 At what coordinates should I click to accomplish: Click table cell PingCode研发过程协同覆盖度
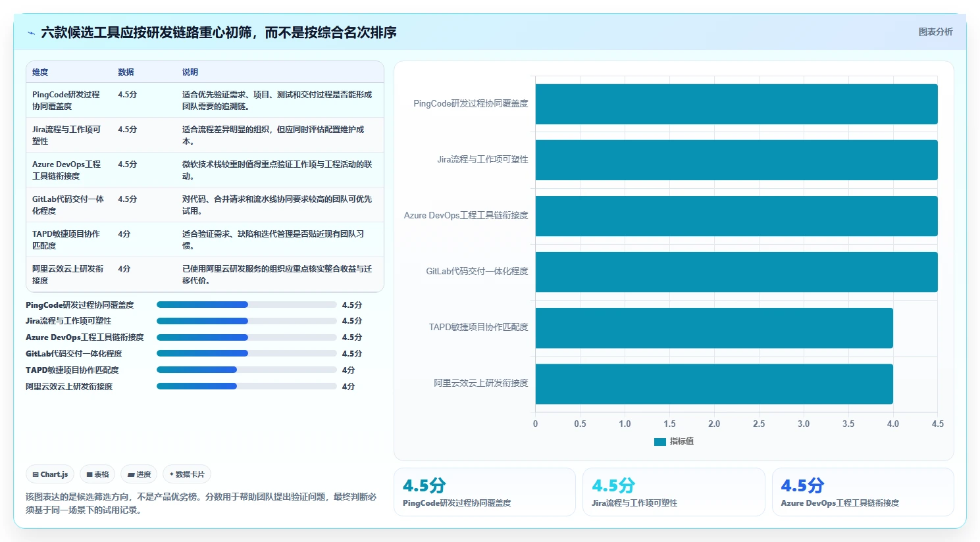(68, 100)
